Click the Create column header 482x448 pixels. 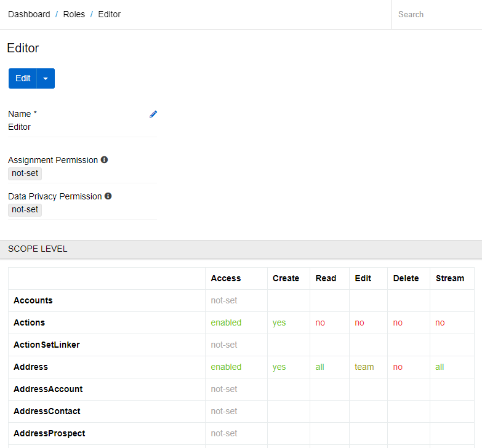click(x=286, y=278)
